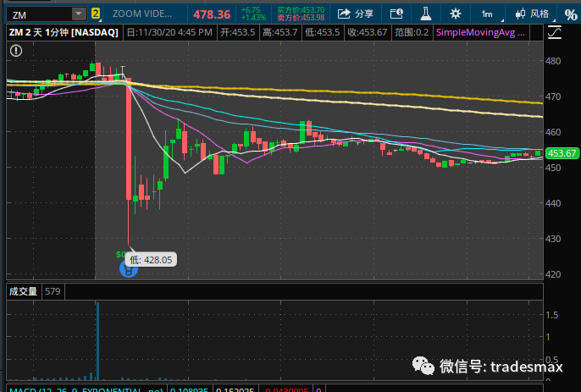Click the ZOOM VIDE... company name
The width and height of the screenshot is (581, 392).
click(x=142, y=14)
